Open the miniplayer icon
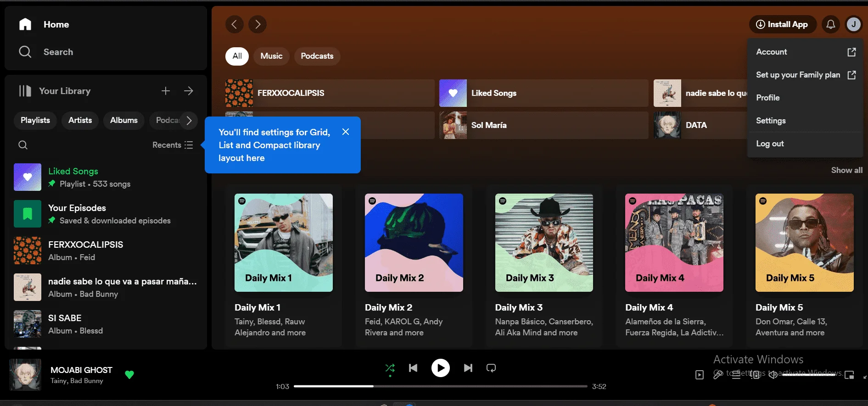The width and height of the screenshot is (868, 406). coord(849,375)
